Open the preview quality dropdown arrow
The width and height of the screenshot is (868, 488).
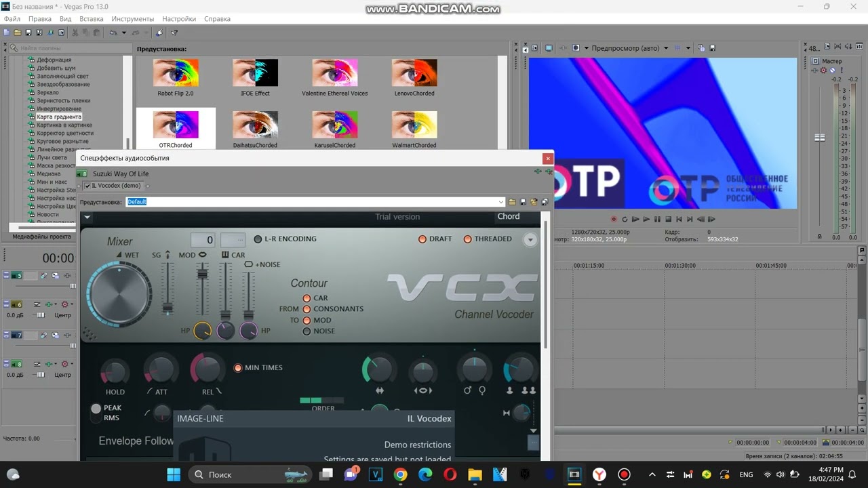666,48
